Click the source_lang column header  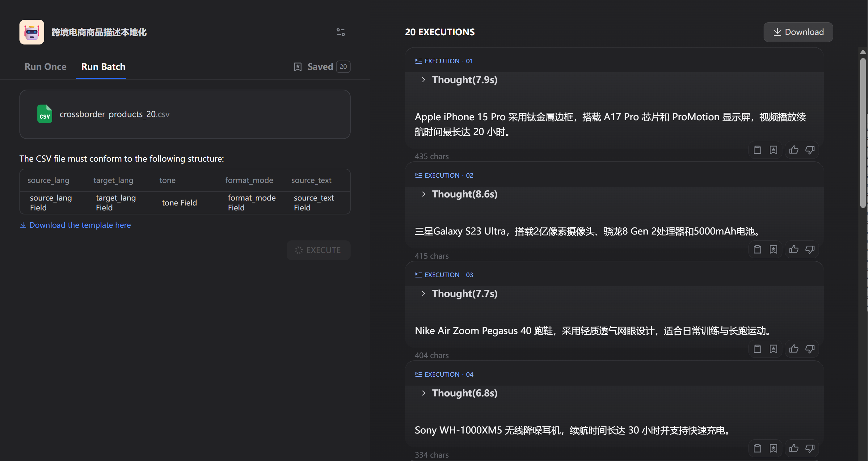pos(48,180)
